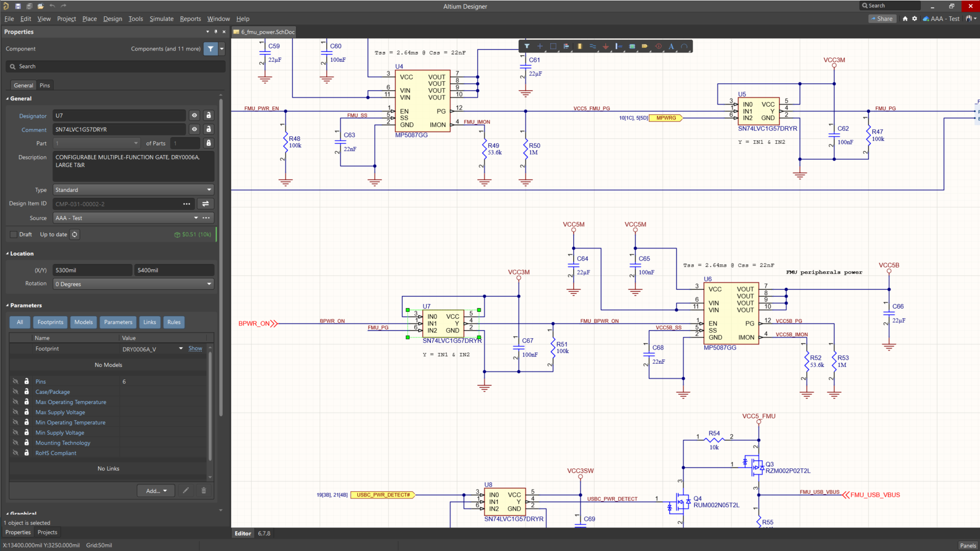Click the Place Port icon
The width and height of the screenshot is (980, 551).
pos(645,46)
